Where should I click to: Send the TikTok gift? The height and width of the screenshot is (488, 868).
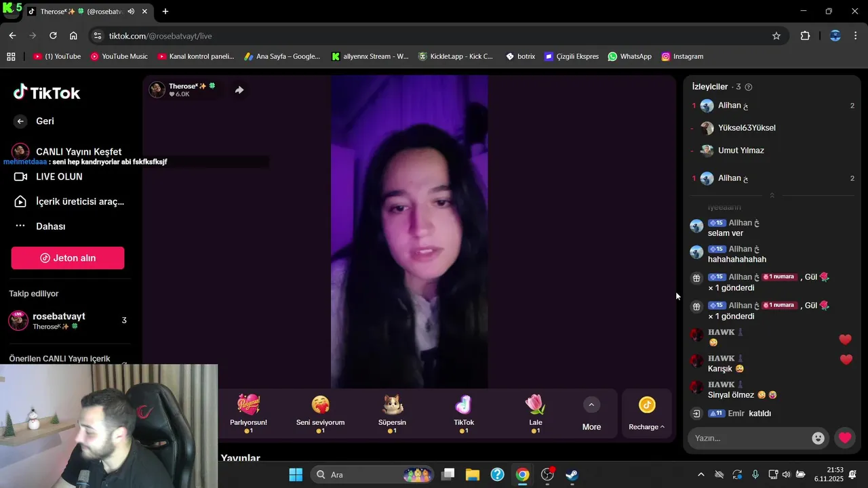click(464, 413)
